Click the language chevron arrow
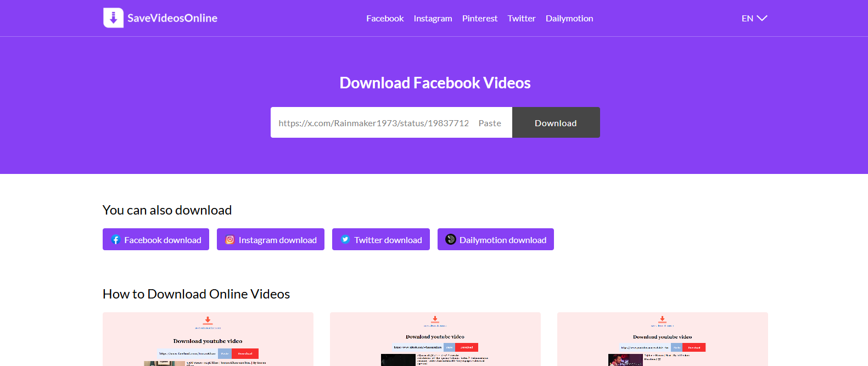This screenshot has height=366, width=868. (762, 18)
